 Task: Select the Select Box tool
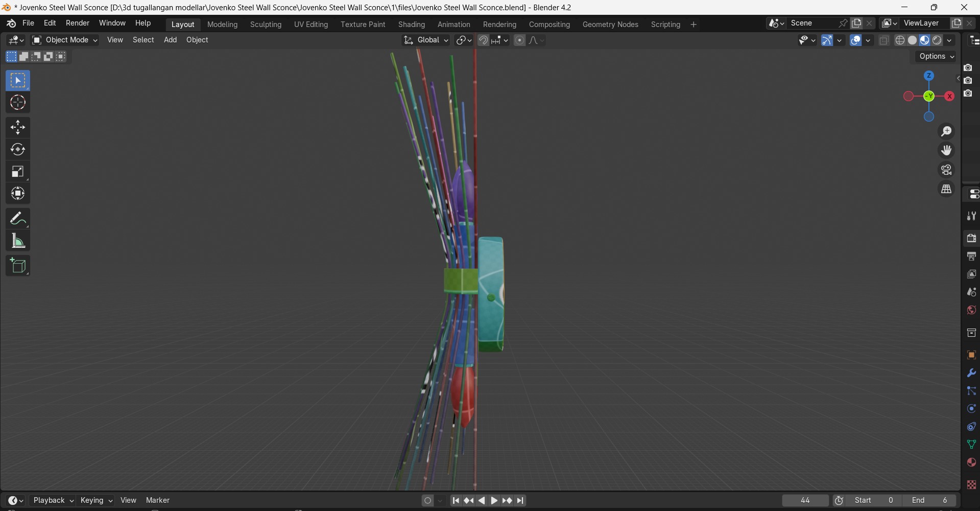coord(18,81)
